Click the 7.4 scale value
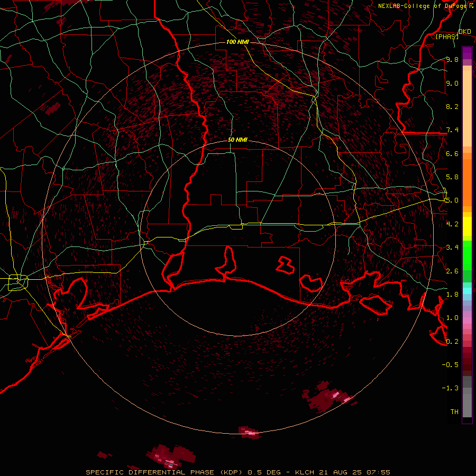This screenshot has width=476, height=476. pyautogui.click(x=452, y=130)
